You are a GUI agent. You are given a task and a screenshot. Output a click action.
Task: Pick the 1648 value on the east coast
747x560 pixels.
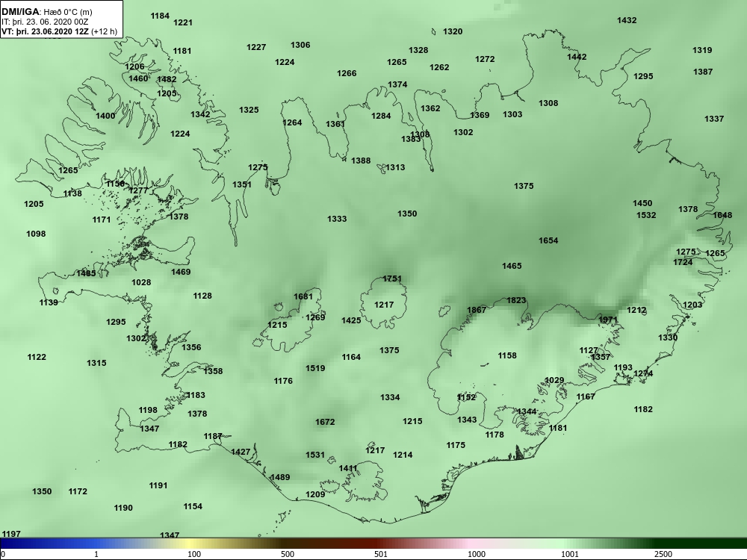(722, 215)
